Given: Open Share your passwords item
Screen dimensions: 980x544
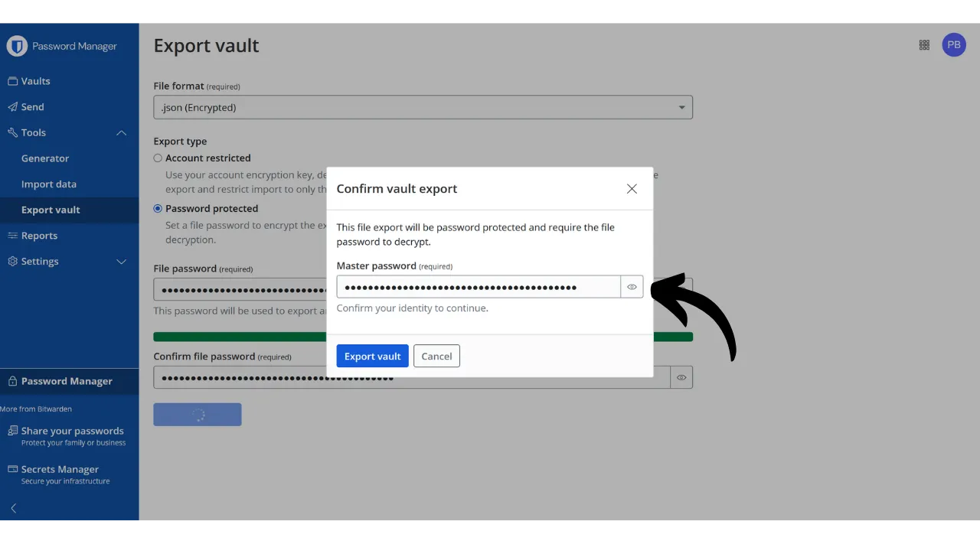Looking at the screenshot, I should 72,431.
